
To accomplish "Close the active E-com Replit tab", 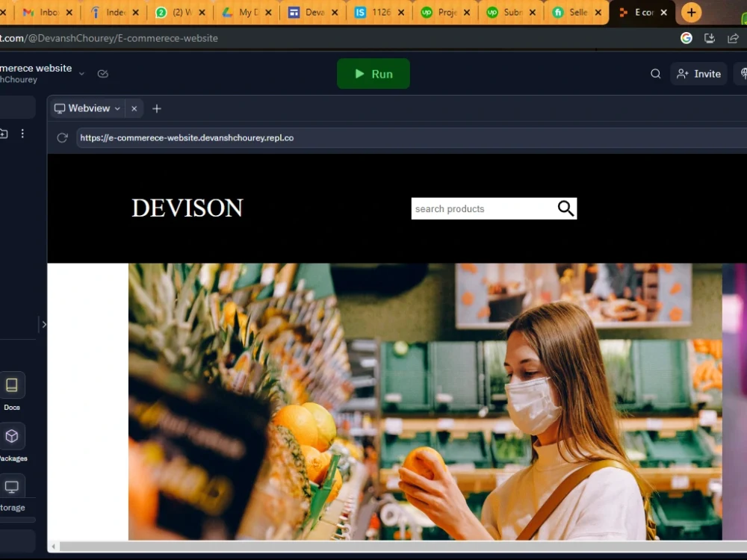I will [663, 13].
